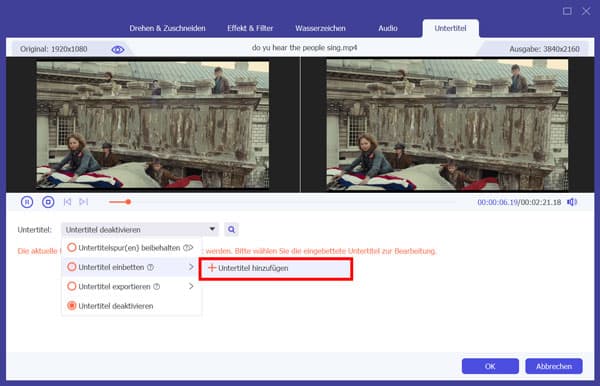Select the Untertitel tab
600x386 pixels.
[x=450, y=28]
